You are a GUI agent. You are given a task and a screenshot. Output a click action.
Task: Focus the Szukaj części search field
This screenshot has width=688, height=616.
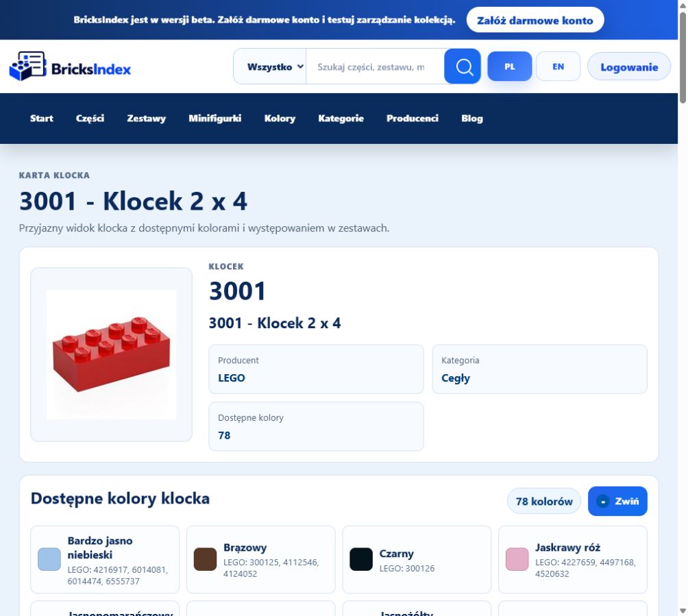tap(375, 66)
